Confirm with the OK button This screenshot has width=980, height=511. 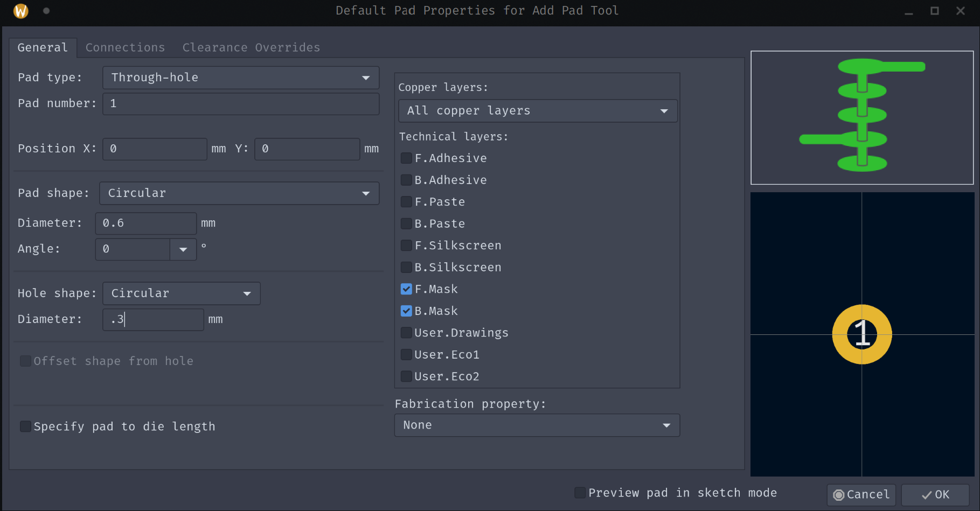pos(935,495)
